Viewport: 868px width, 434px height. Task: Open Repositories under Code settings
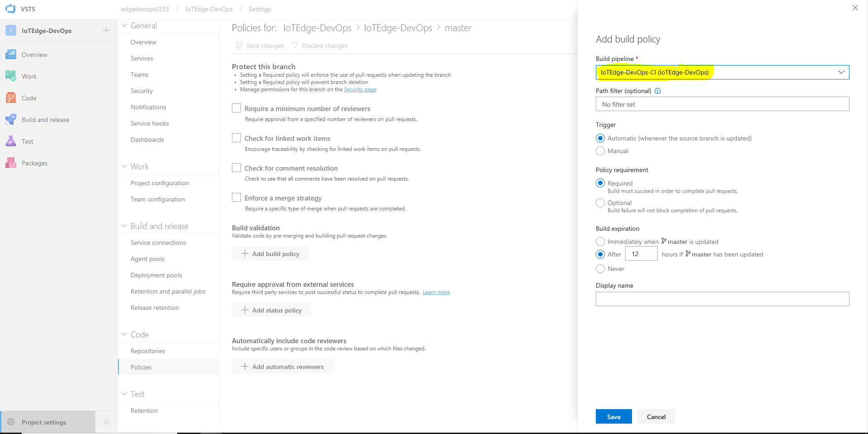point(148,351)
